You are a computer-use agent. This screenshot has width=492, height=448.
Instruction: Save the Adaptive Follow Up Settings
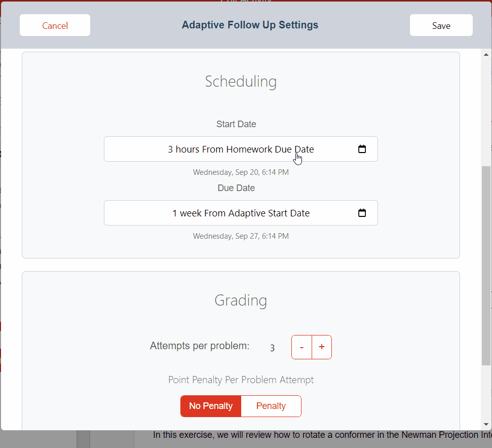(440, 25)
